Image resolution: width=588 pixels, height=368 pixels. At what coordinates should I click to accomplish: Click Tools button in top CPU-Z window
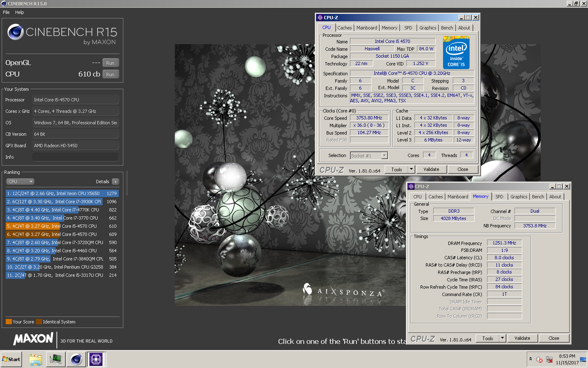(x=396, y=169)
